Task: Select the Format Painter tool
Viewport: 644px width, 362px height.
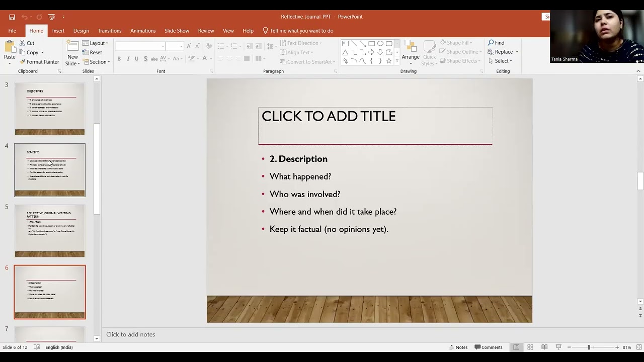Action: pyautogui.click(x=39, y=62)
